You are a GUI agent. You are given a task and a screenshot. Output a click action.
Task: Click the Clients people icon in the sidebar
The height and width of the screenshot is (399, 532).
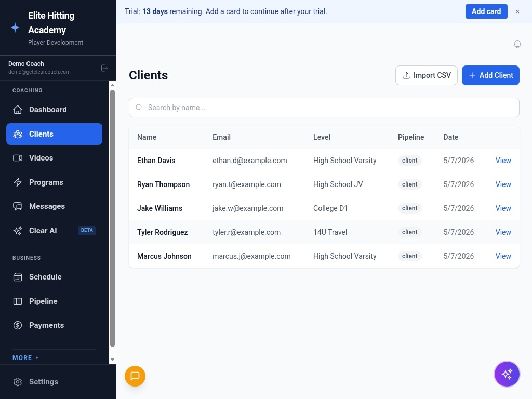(18, 134)
